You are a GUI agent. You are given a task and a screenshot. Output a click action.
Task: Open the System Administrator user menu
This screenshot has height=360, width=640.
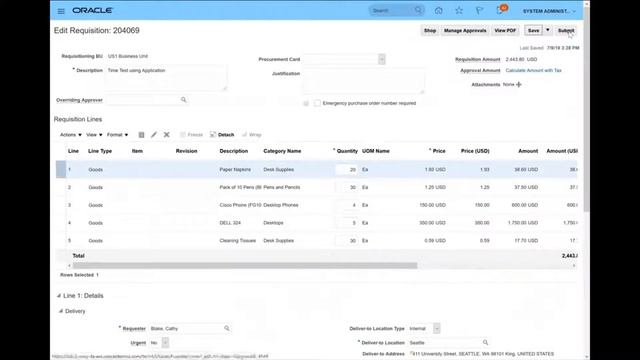549,11
